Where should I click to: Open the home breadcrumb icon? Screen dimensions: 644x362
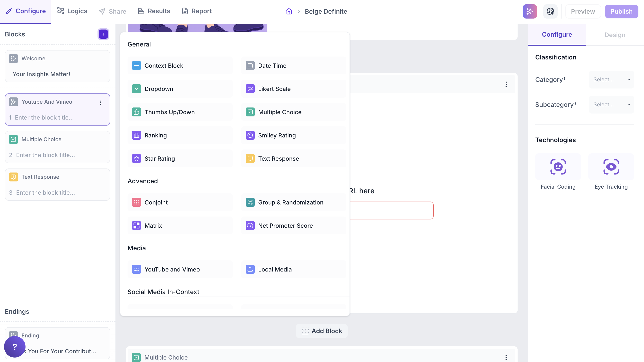click(289, 11)
